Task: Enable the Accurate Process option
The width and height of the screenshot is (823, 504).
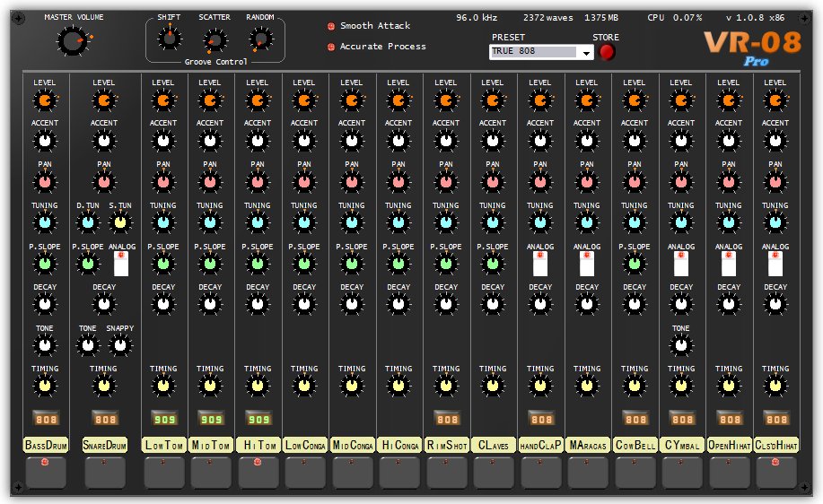Action: [x=331, y=47]
